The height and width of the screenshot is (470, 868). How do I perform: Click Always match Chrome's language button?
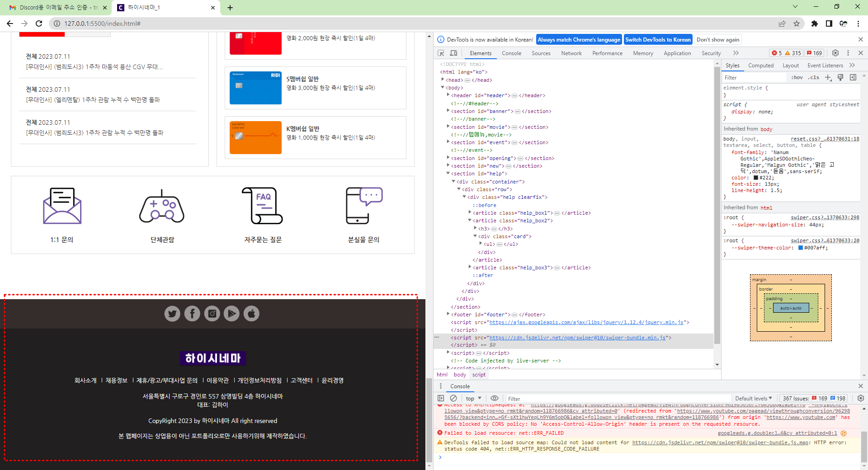[579, 40]
